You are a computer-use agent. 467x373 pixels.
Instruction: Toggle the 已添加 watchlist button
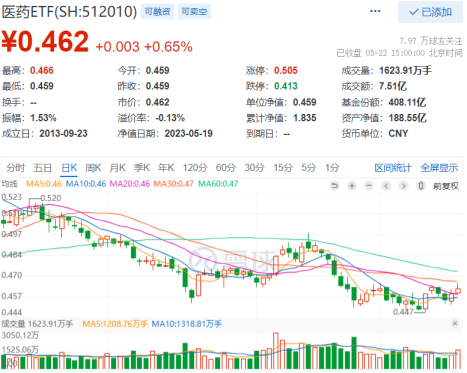(x=430, y=12)
